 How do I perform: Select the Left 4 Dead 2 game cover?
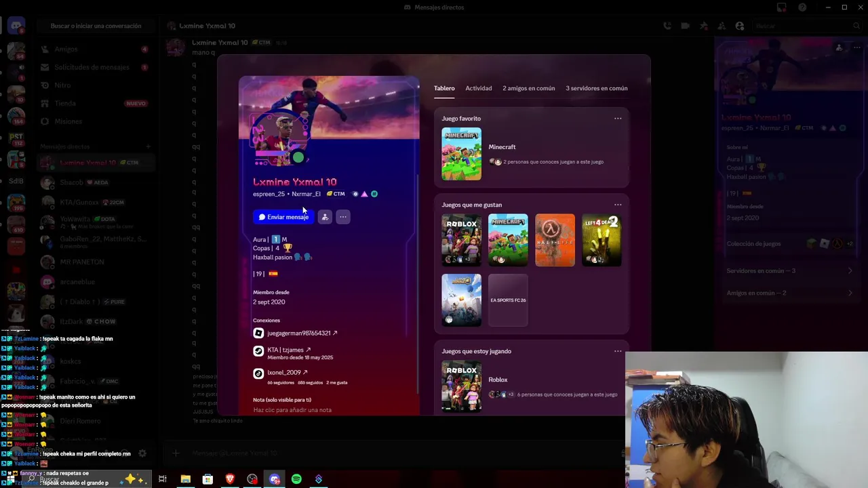[601, 240]
